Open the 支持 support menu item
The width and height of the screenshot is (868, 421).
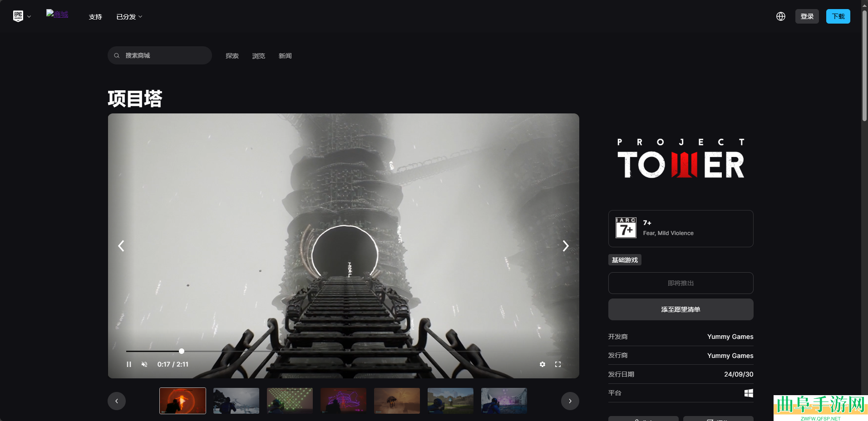(95, 17)
